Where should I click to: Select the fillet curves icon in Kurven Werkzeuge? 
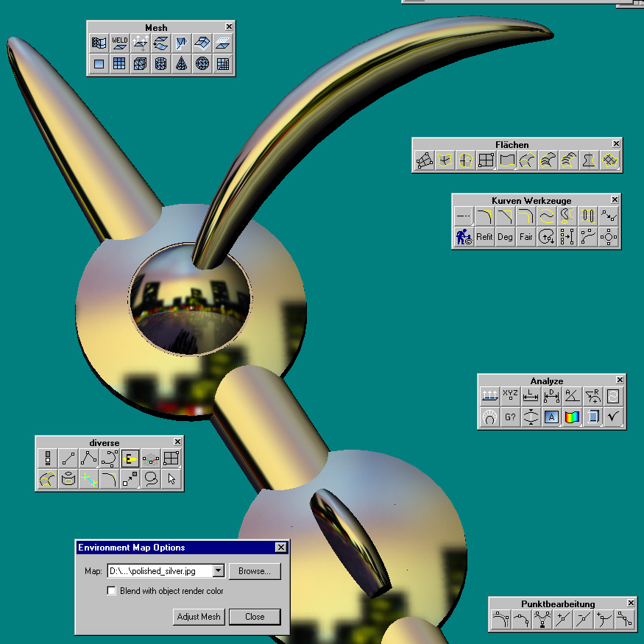(484, 216)
